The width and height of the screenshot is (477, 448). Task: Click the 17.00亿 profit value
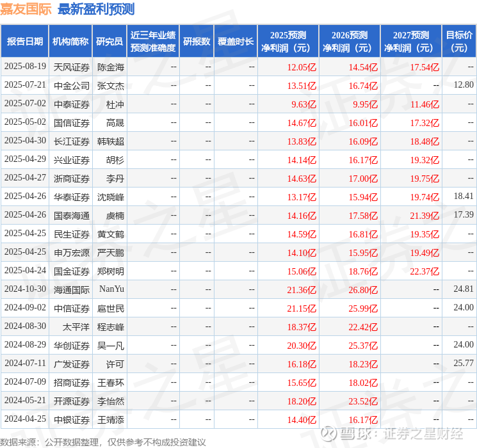pos(363,179)
